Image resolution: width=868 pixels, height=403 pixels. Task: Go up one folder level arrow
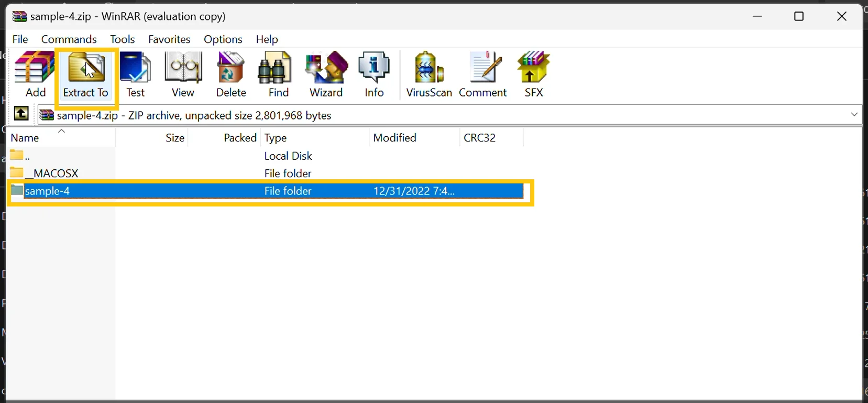click(x=21, y=113)
